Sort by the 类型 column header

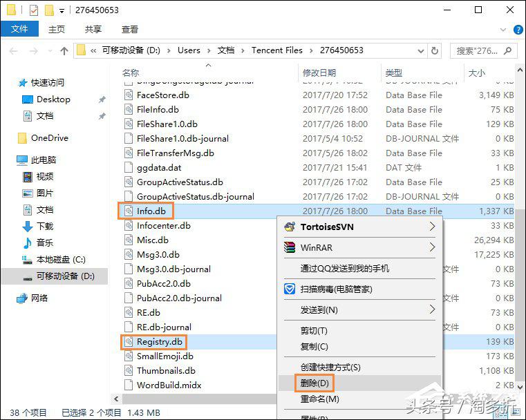tap(393, 73)
